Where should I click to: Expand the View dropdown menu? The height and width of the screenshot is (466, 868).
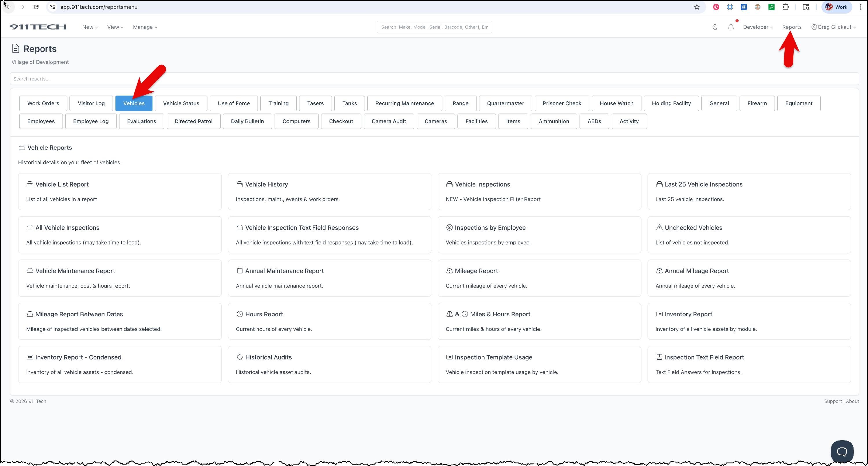115,27
